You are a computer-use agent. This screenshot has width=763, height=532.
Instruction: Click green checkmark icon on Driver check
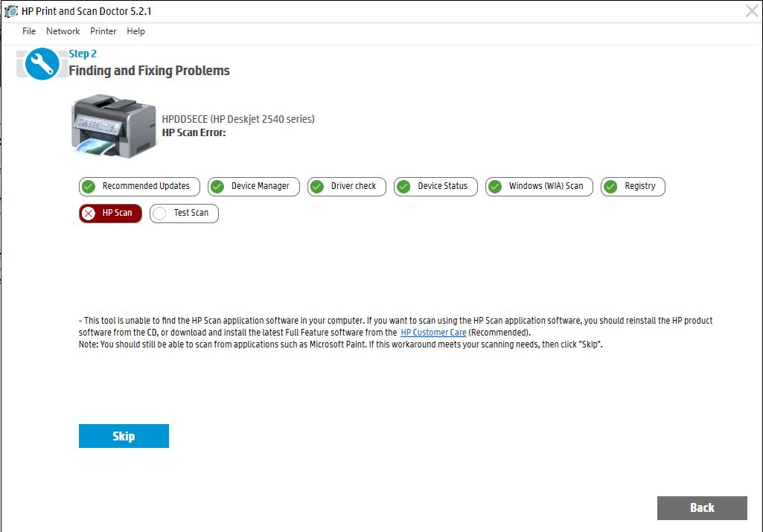click(317, 186)
